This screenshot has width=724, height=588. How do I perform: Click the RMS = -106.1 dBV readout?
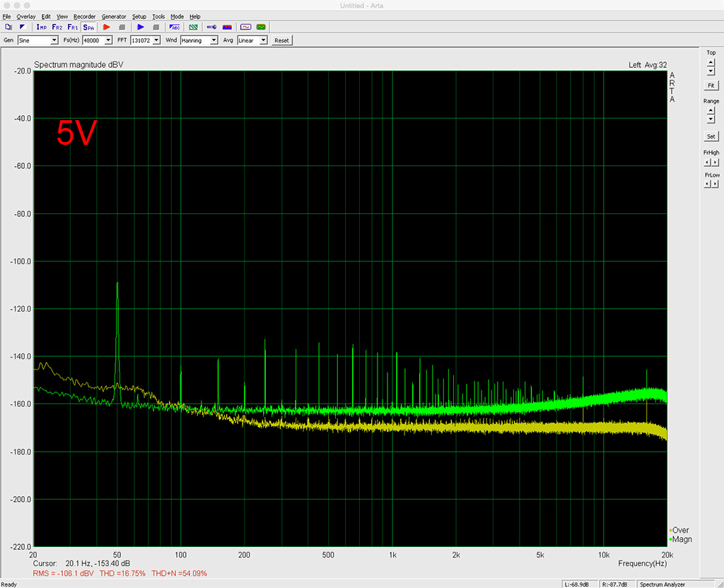63,574
